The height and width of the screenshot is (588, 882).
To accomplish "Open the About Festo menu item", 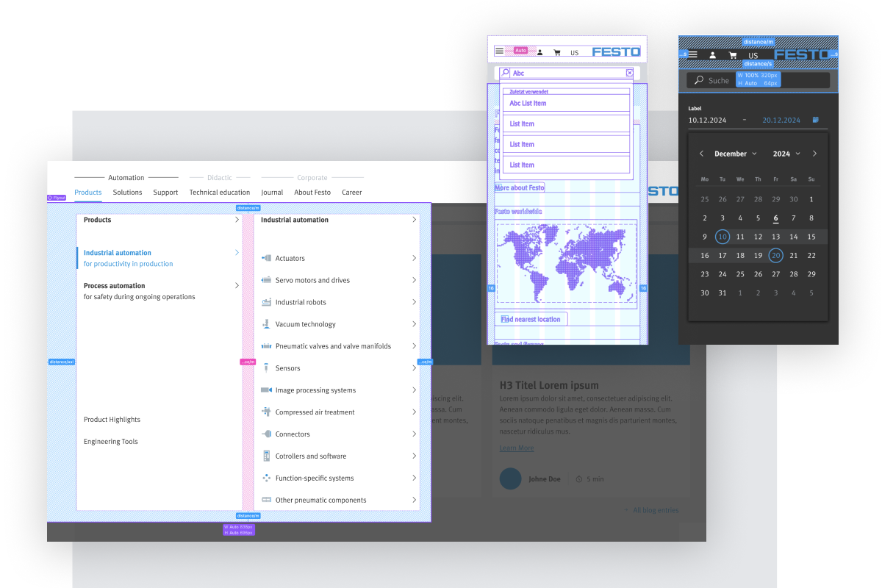I will pos(312,193).
